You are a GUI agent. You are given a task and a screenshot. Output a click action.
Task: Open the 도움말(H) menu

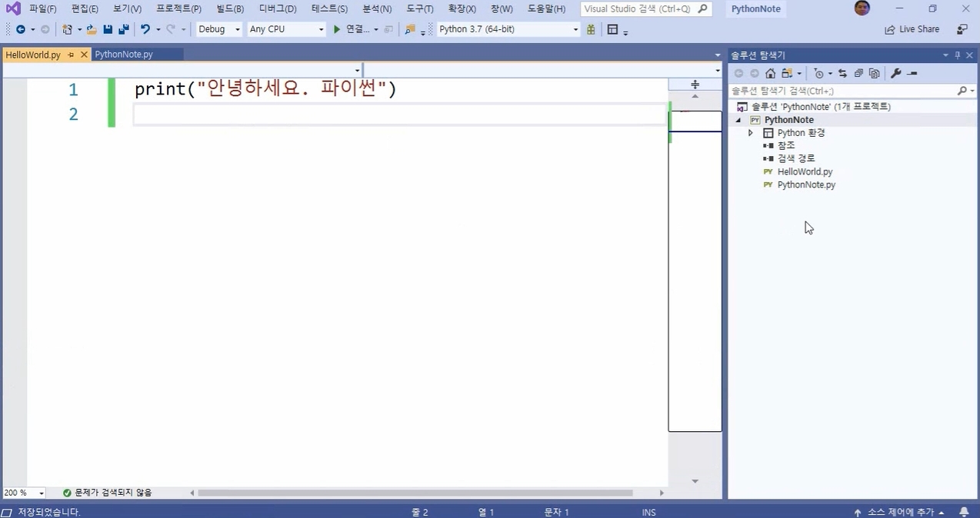546,8
